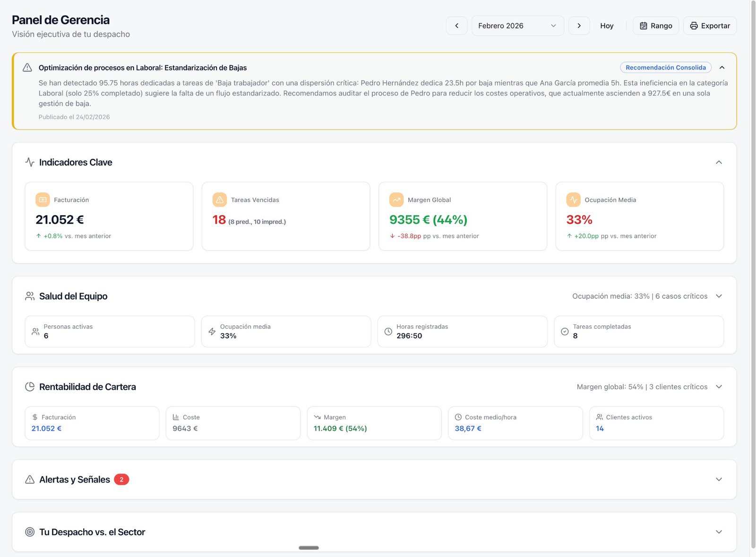756x557 pixels.
Task: Click the Facturación money icon in Indicadores Clave
Action: coord(43,200)
